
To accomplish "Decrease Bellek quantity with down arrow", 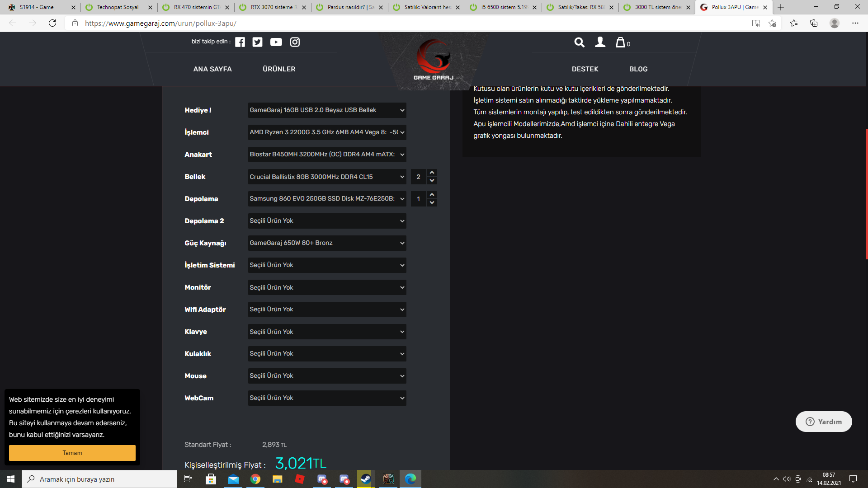I will [432, 181].
